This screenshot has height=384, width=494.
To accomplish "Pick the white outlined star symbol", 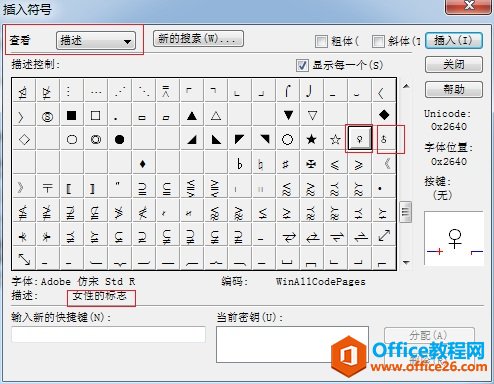I will coord(335,139).
